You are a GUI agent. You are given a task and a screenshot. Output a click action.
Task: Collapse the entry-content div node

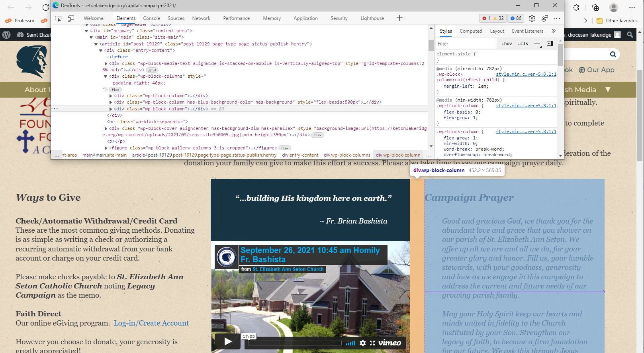click(x=101, y=51)
